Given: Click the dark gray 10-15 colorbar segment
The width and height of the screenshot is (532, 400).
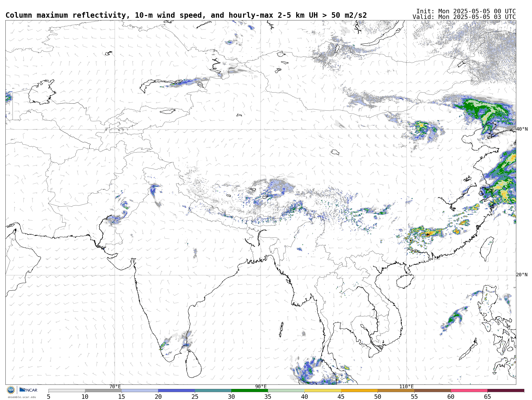Looking at the screenshot, I should tap(103, 391).
